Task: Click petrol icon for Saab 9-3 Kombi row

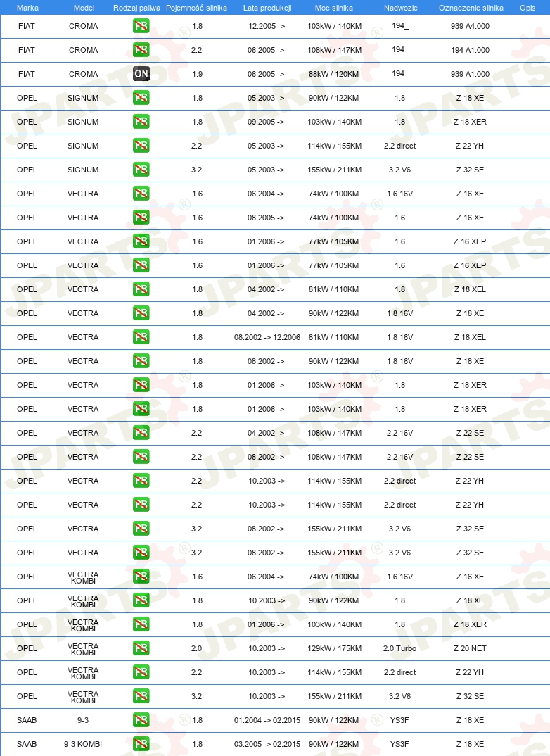Action: tap(141, 744)
